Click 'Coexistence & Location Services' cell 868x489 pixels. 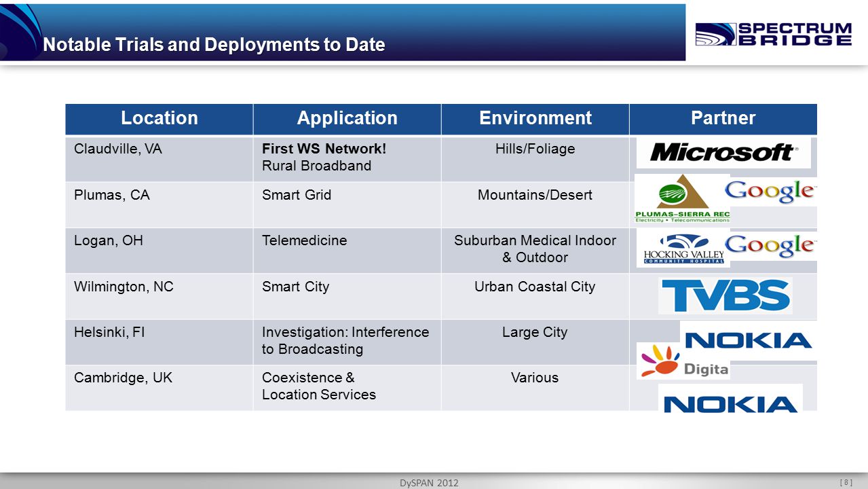tap(347, 388)
